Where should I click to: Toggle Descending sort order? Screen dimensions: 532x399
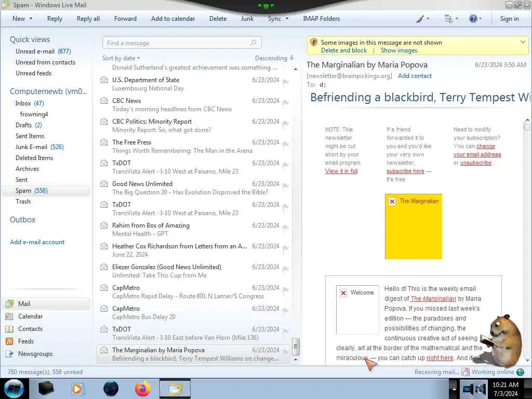click(x=274, y=58)
